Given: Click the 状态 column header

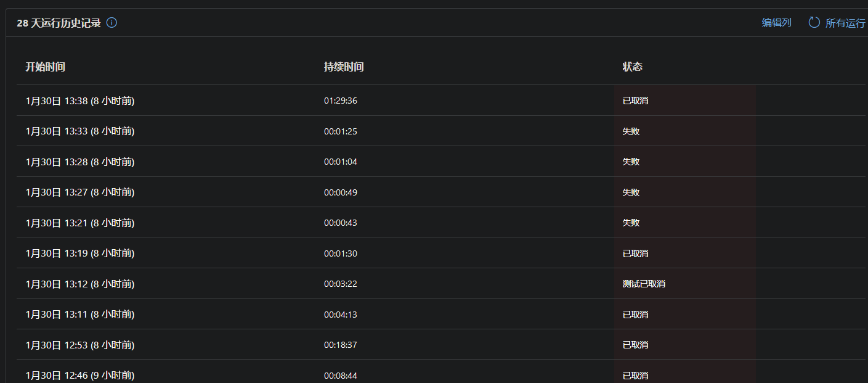Looking at the screenshot, I should [x=632, y=67].
